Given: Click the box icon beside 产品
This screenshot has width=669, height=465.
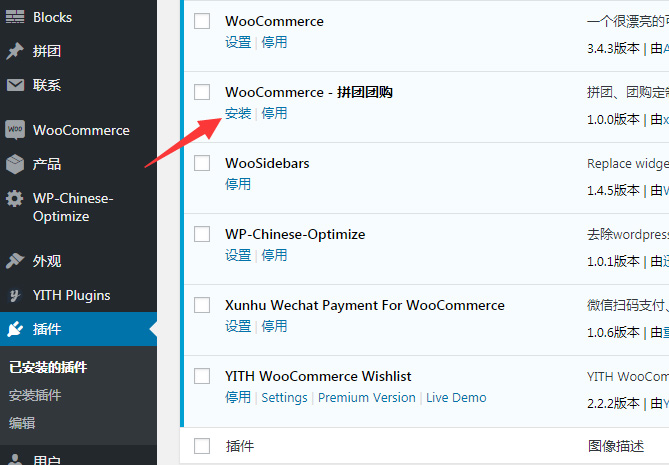Looking at the screenshot, I should [15, 164].
